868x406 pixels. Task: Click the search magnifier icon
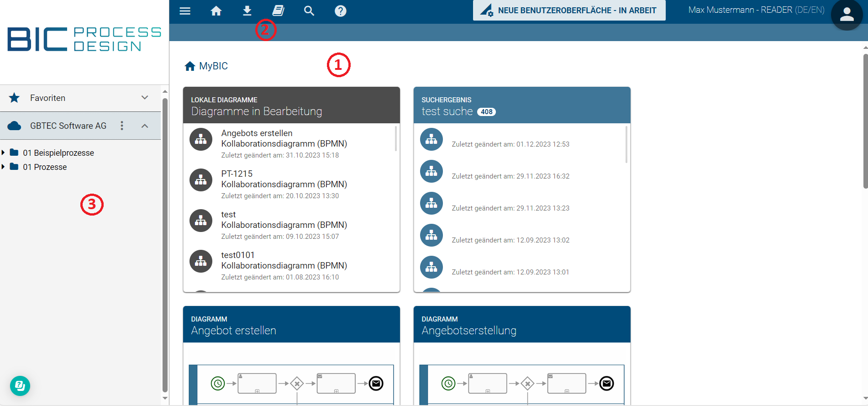click(x=309, y=11)
